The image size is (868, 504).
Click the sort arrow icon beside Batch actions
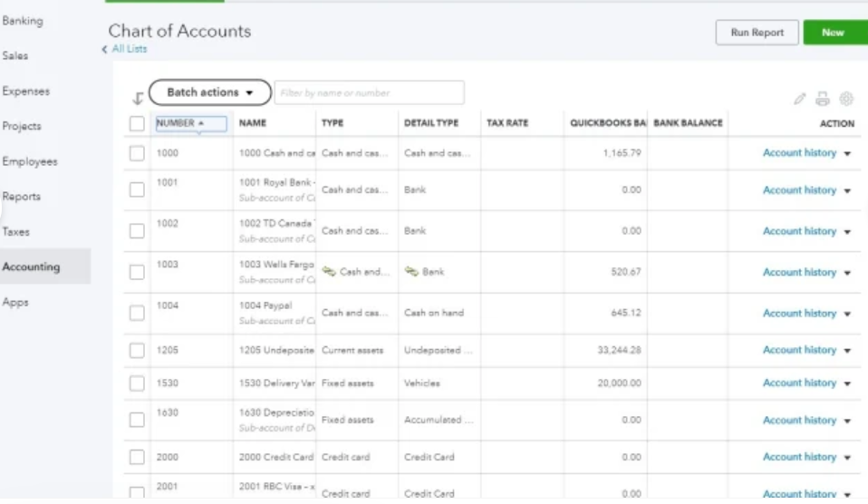[x=138, y=99]
